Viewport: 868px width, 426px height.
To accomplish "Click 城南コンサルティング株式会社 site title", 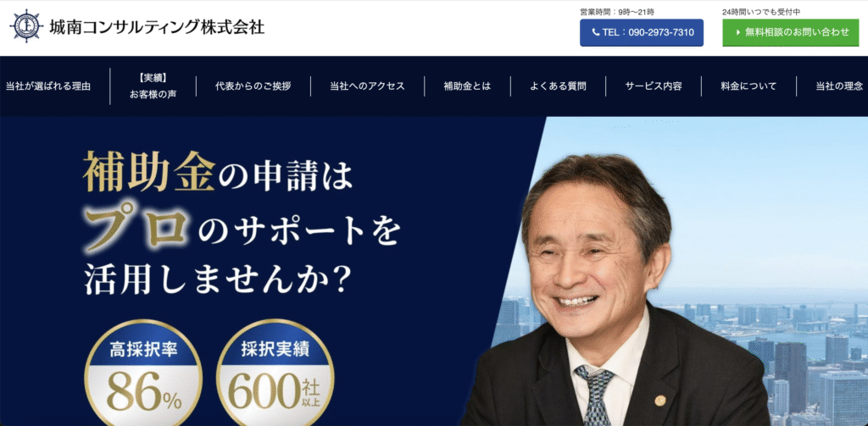I will pyautogui.click(x=157, y=26).
